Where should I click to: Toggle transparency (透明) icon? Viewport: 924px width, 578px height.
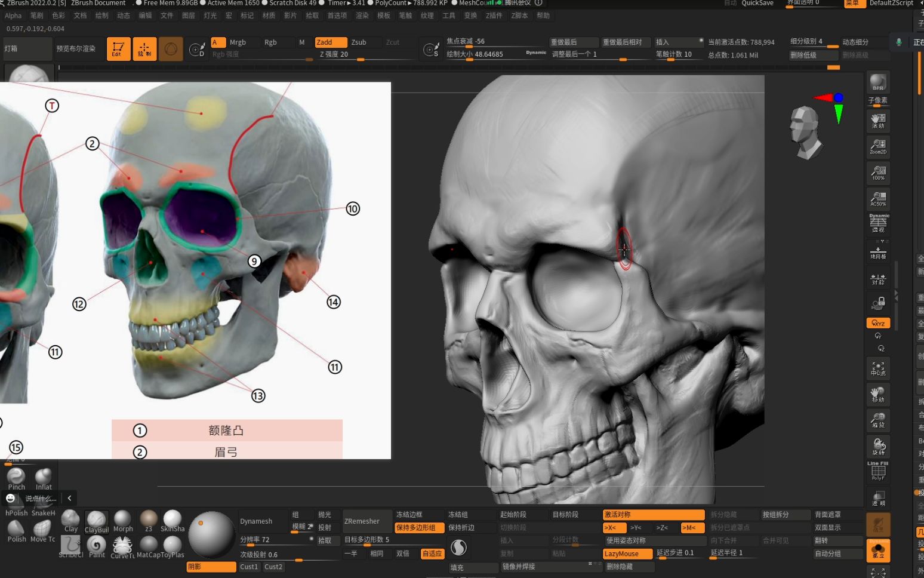click(x=878, y=498)
